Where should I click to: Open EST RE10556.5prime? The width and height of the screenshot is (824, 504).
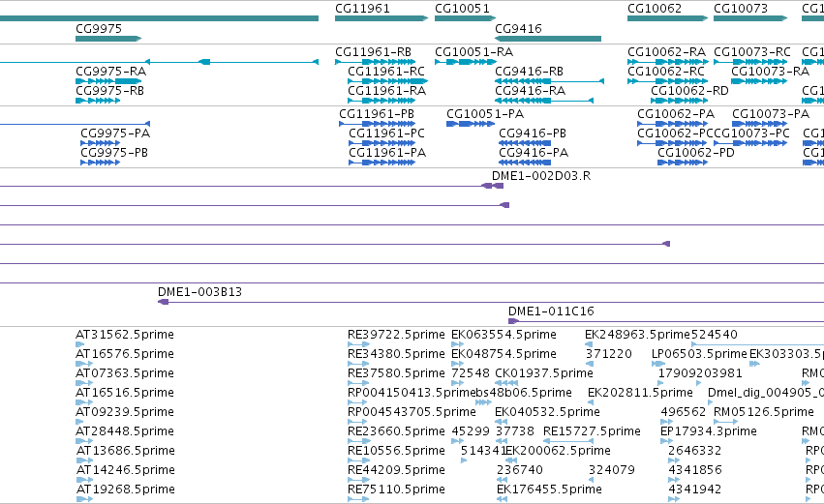[x=358, y=460]
